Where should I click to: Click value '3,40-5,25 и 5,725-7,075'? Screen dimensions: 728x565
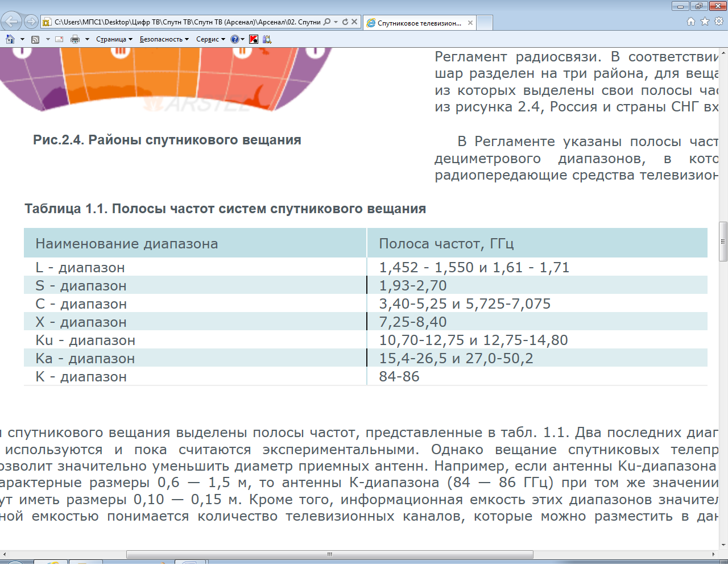pyautogui.click(x=465, y=304)
